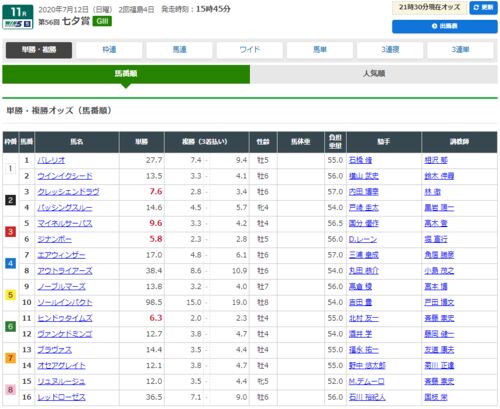
Task: Select the 人気順 sorting tab
Action: 374,74
